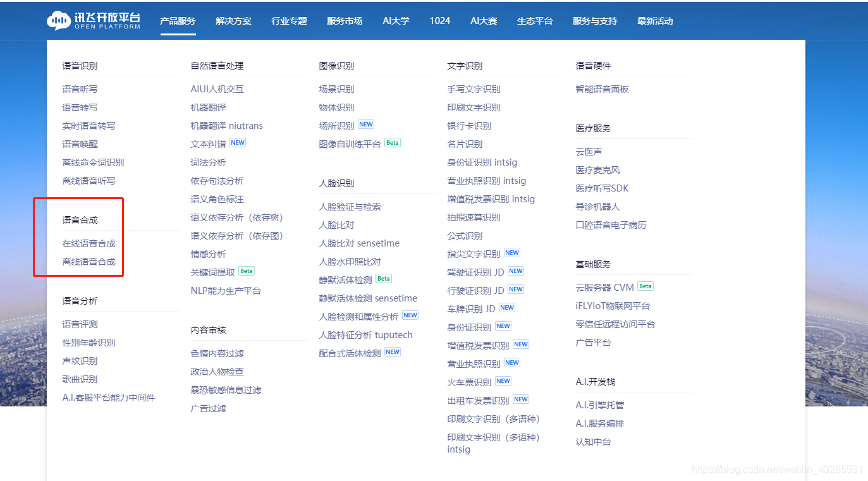
Task: Select 人脸比对 sensetime
Action: coord(359,243)
